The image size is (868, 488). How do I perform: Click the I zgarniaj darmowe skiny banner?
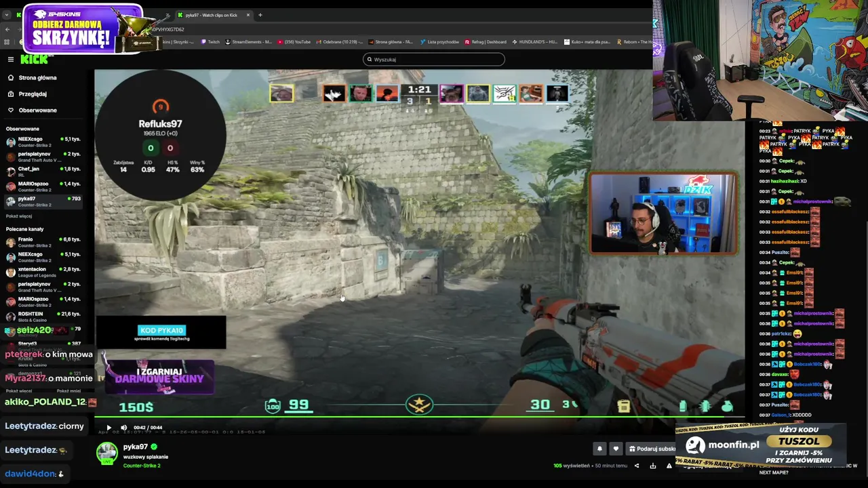point(159,376)
